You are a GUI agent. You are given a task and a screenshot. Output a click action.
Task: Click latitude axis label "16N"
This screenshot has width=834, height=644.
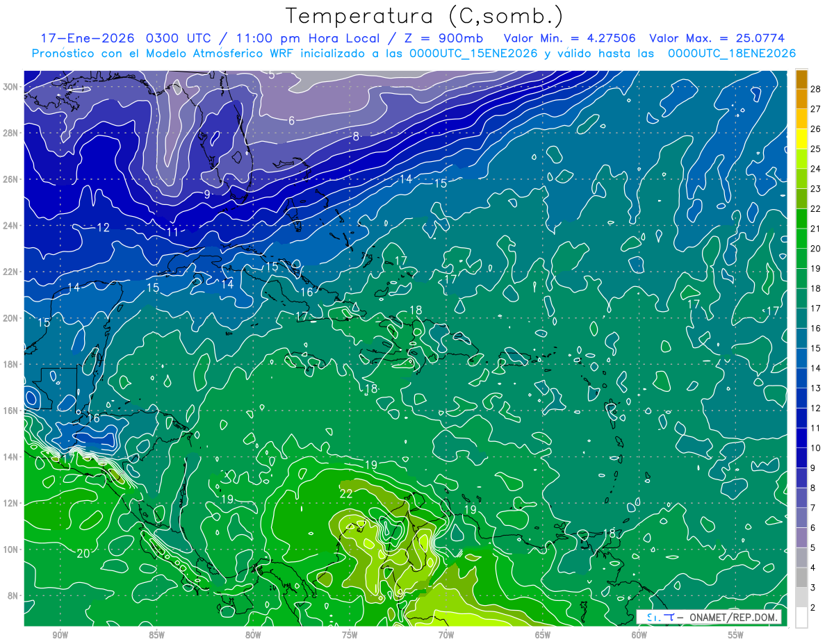point(10,411)
